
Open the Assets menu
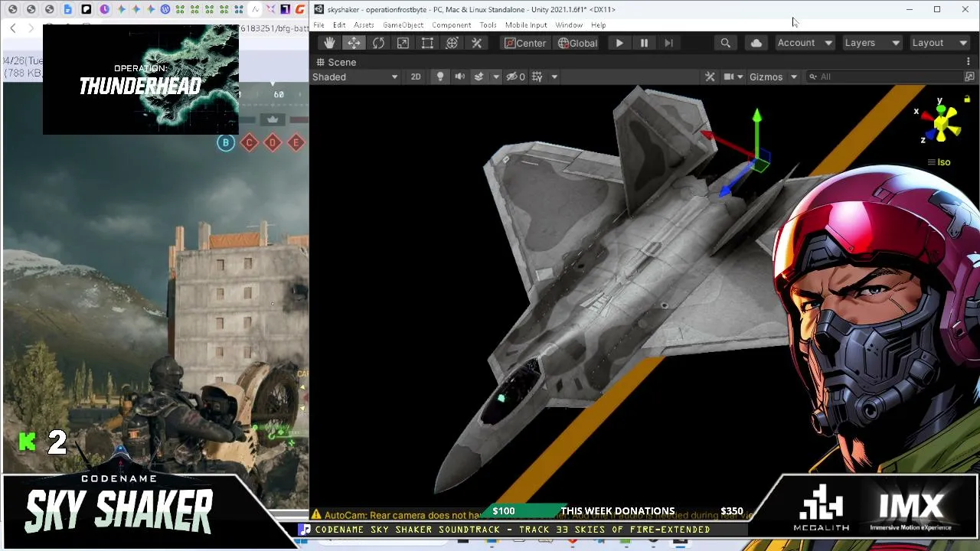point(364,25)
